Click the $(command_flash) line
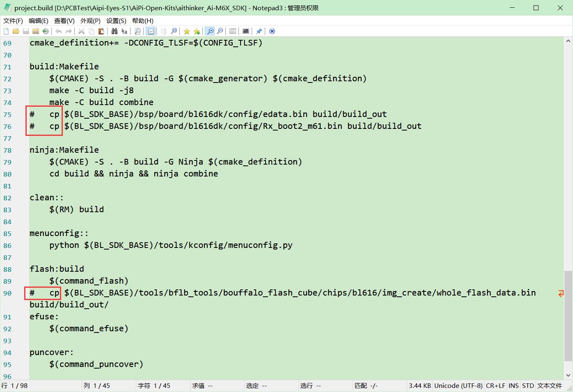The image size is (573, 392). point(89,281)
